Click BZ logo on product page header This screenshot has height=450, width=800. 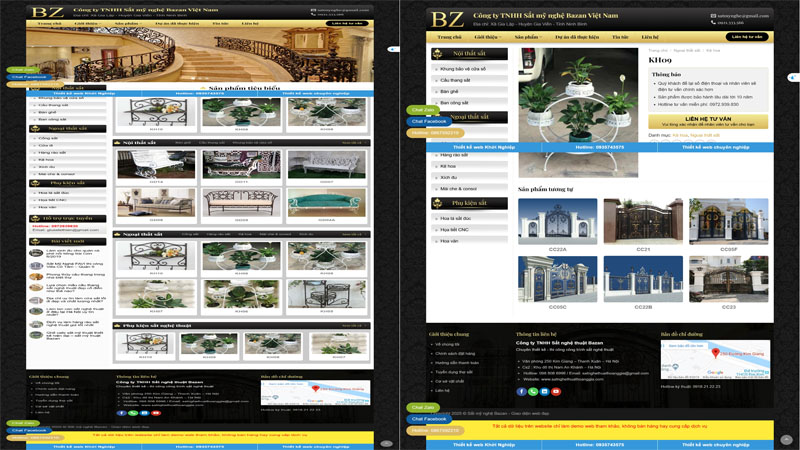[447, 19]
